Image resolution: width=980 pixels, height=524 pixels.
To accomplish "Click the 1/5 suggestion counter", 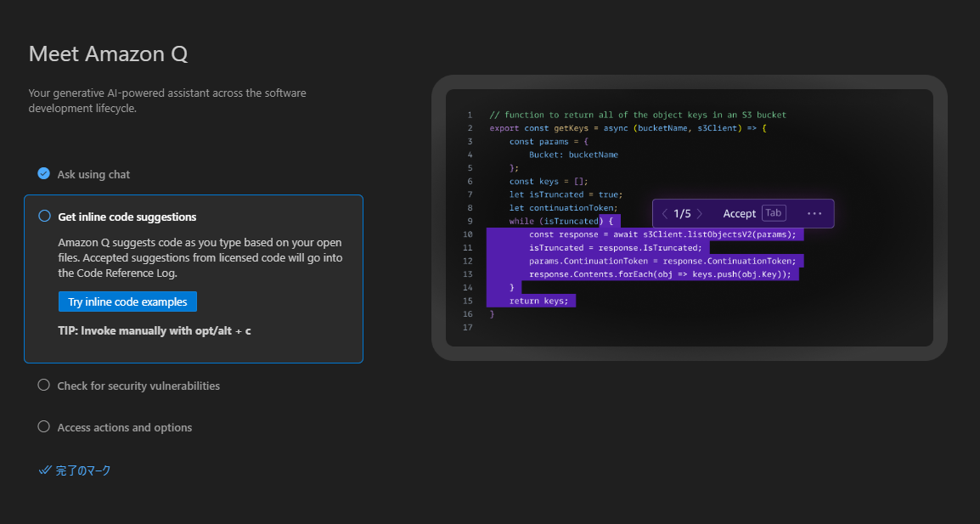I will tap(682, 213).
